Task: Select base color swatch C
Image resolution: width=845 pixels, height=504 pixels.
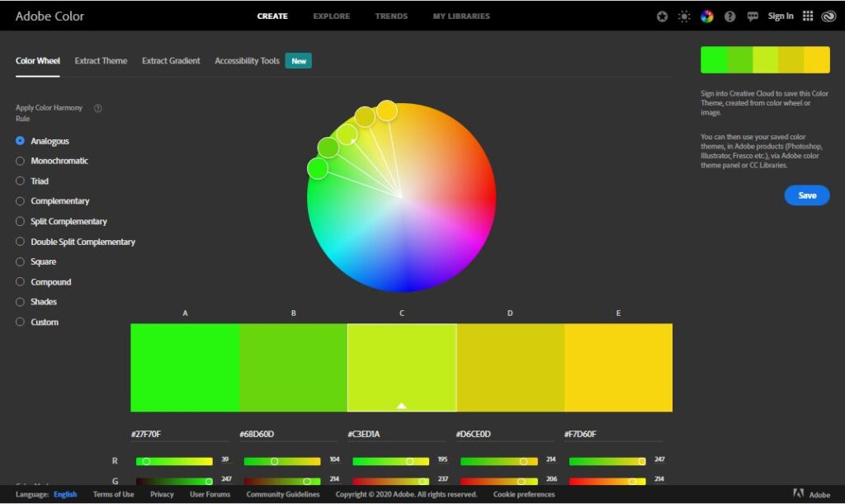Action: (402, 368)
